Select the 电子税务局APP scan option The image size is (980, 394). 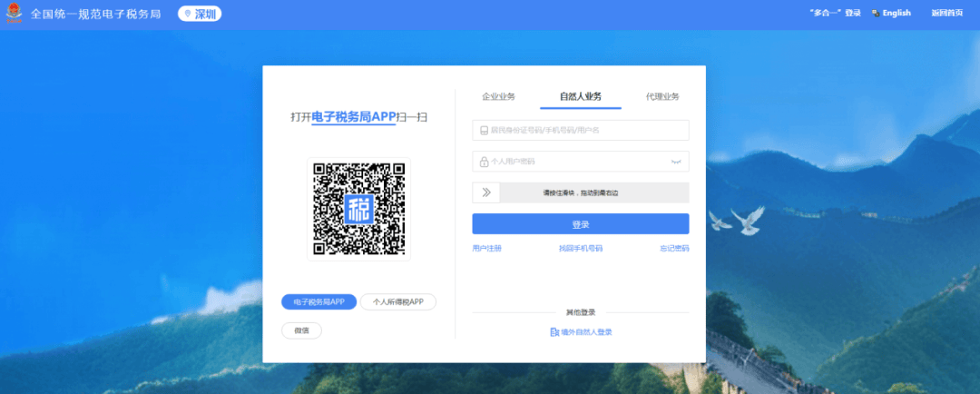point(318,301)
